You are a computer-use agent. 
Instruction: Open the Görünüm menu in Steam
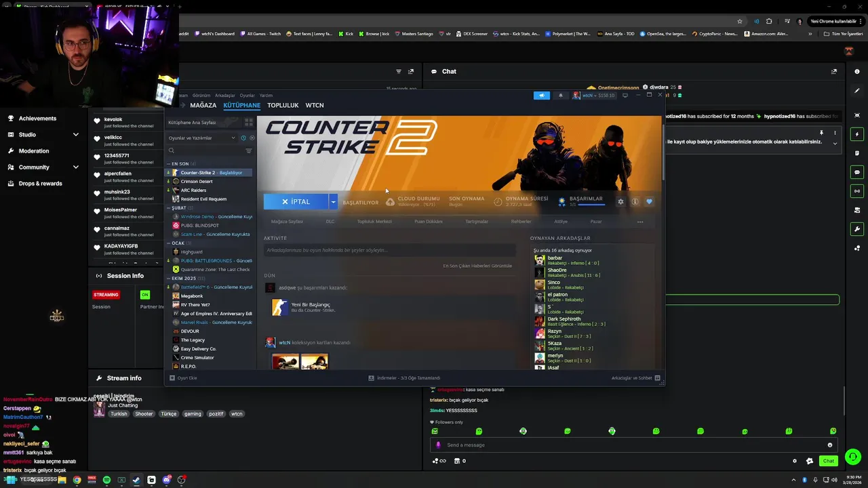[201, 96]
